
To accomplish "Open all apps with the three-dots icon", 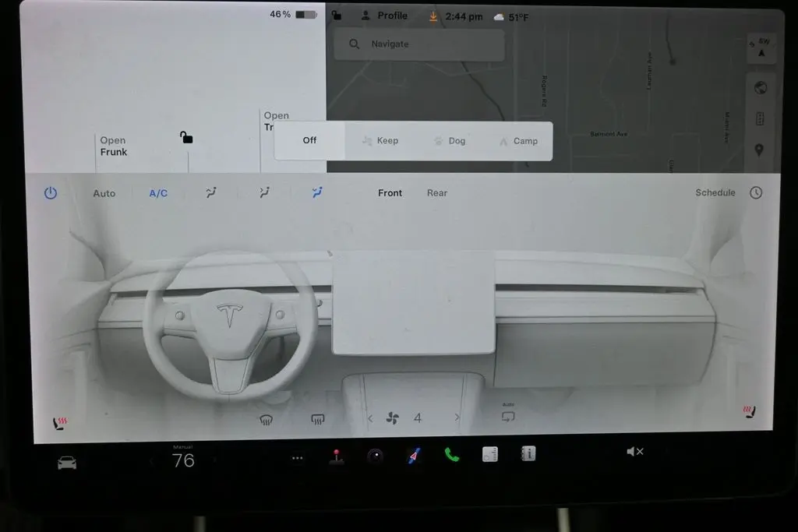I will pos(297,458).
